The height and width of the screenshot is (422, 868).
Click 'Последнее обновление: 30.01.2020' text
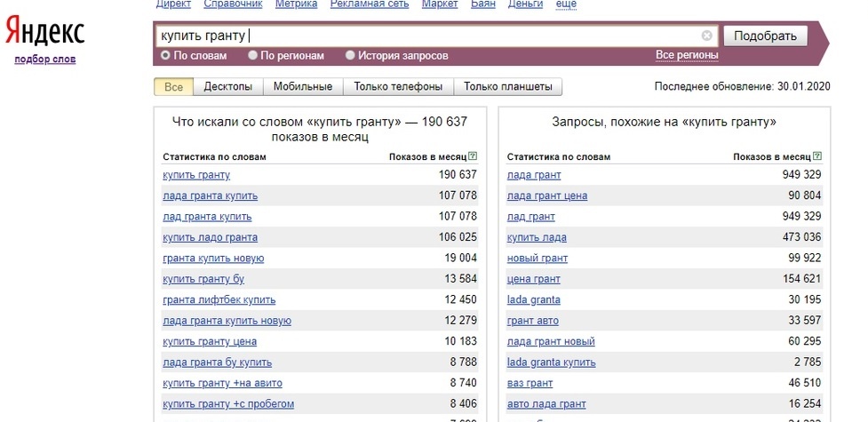click(x=743, y=86)
